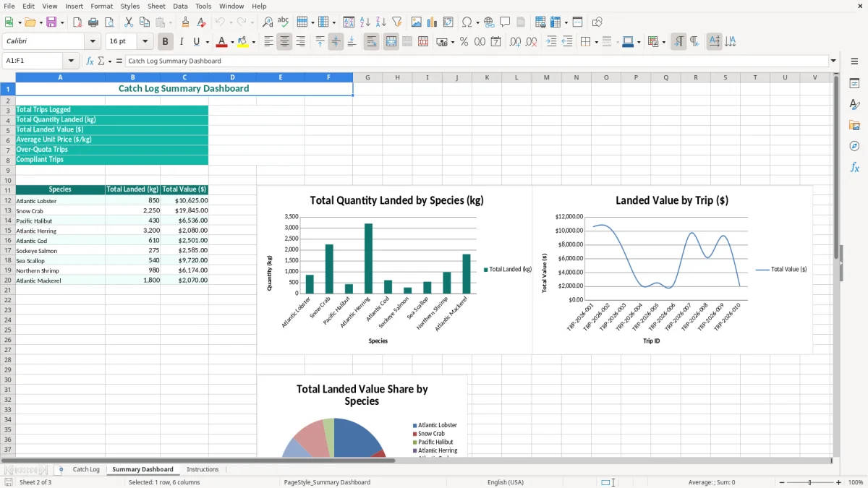Toggle Center Vertically alignment
Screen dimensions: 868x488
tap(336, 42)
